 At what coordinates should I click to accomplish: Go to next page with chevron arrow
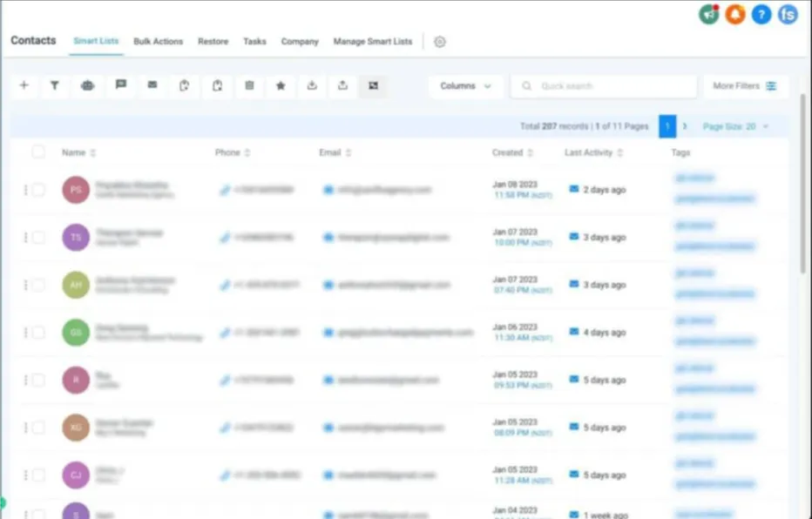click(x=685, y=126)
